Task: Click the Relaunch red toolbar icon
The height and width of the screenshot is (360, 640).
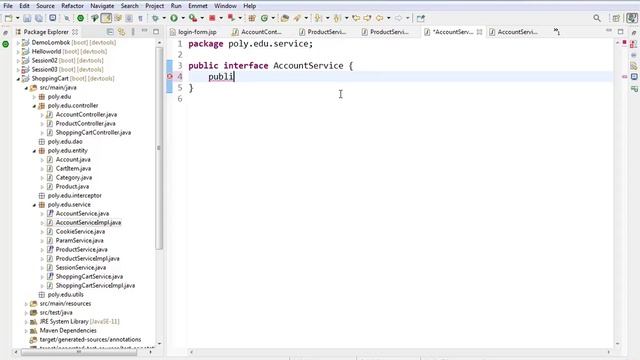Action: 231,18
